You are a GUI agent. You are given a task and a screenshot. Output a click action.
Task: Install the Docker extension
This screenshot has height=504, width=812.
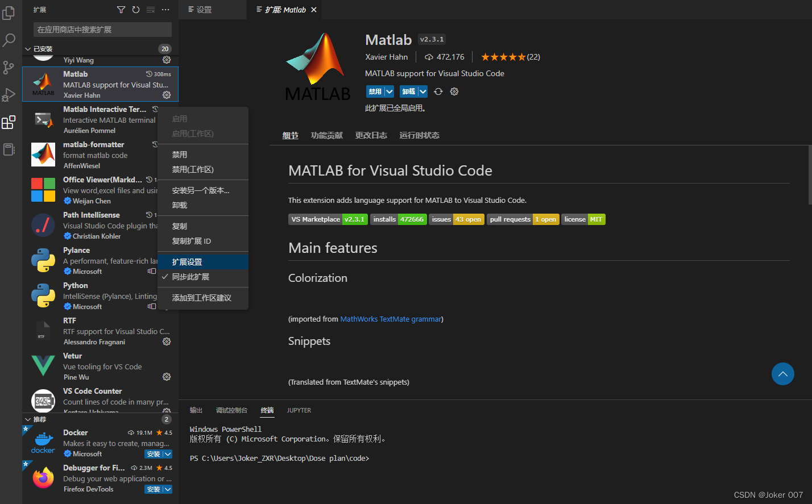pyautogui.click(x=153, y=453)
